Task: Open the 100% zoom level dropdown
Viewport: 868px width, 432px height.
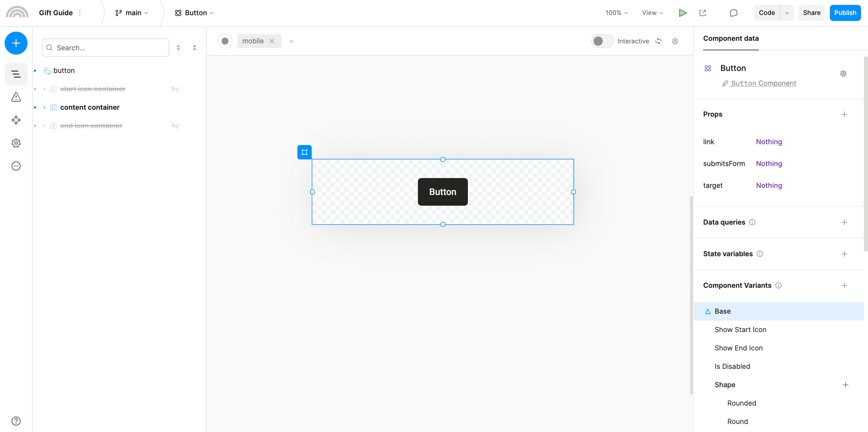Action: point(616,13)
